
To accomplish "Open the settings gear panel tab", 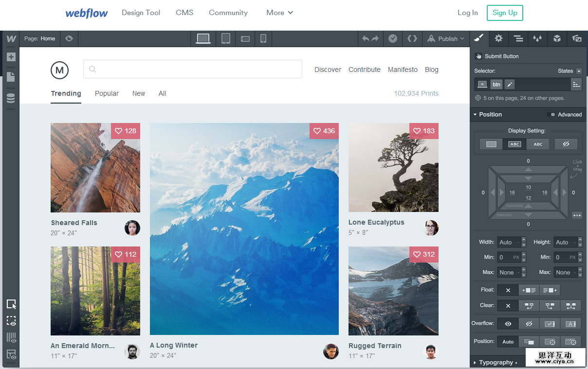I will point(498,39).
